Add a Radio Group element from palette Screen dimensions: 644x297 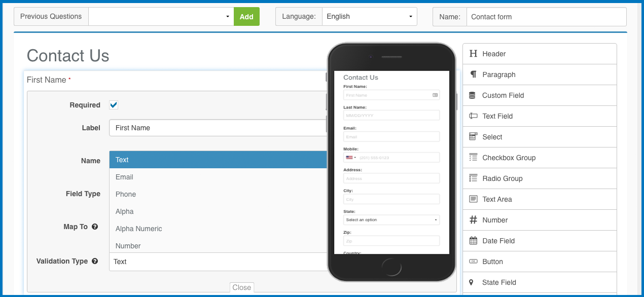click(540, 178)
